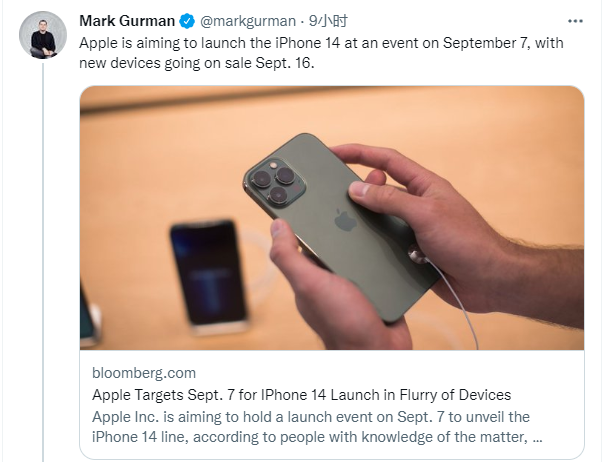Click the tweet text about iPhone 14
The image size is (602, 462).
[x=321, y=53]
